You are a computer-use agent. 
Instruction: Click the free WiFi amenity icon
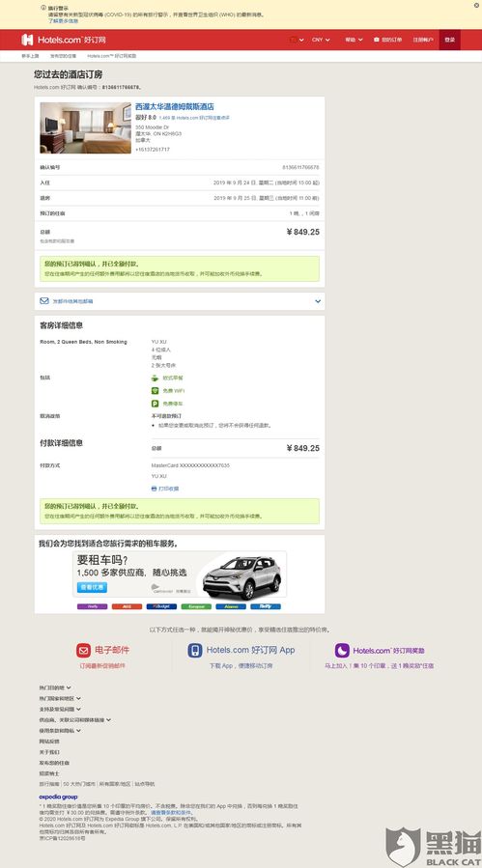(x=156, y=391)
